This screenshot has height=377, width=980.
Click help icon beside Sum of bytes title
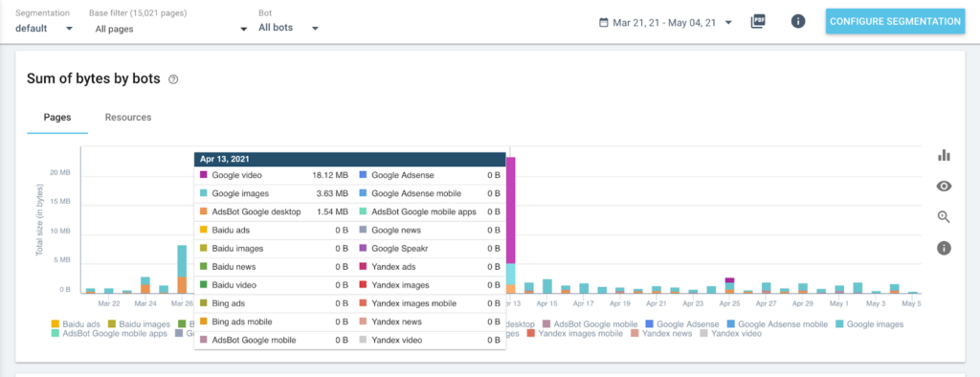(174, 79)
